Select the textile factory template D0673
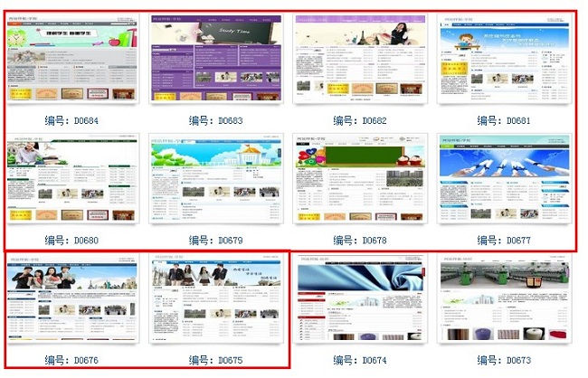This screenshot has height=378, width=588. tap(504, 303)
